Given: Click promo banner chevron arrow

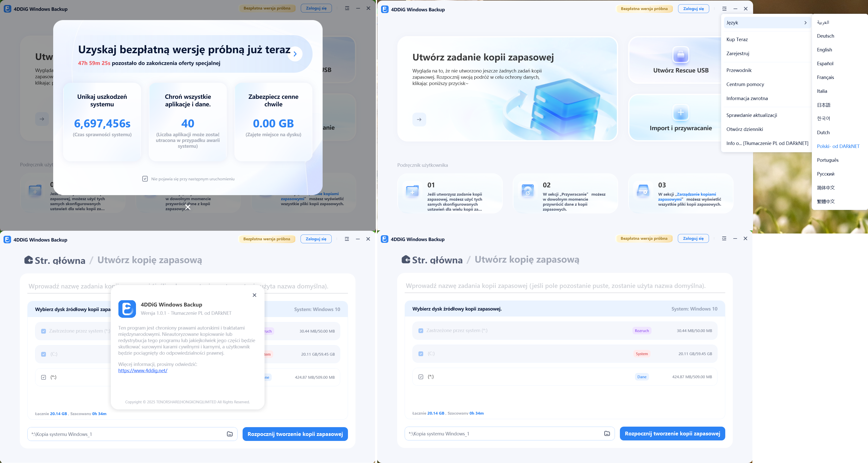Looking at the screenshot, I should pos(295,54).
